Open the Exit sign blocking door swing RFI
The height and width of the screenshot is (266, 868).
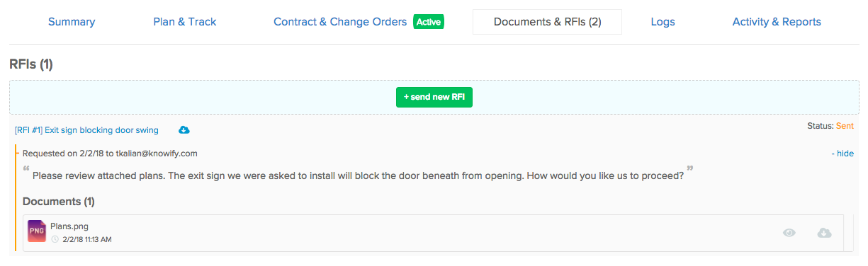click(x=86, y=130)
